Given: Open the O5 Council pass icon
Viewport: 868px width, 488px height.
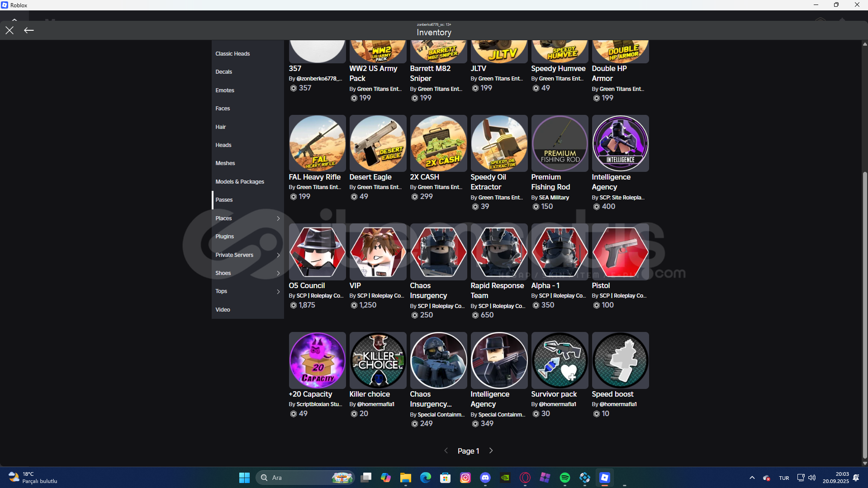Looking at the screenshot, I should coord(318,252).
